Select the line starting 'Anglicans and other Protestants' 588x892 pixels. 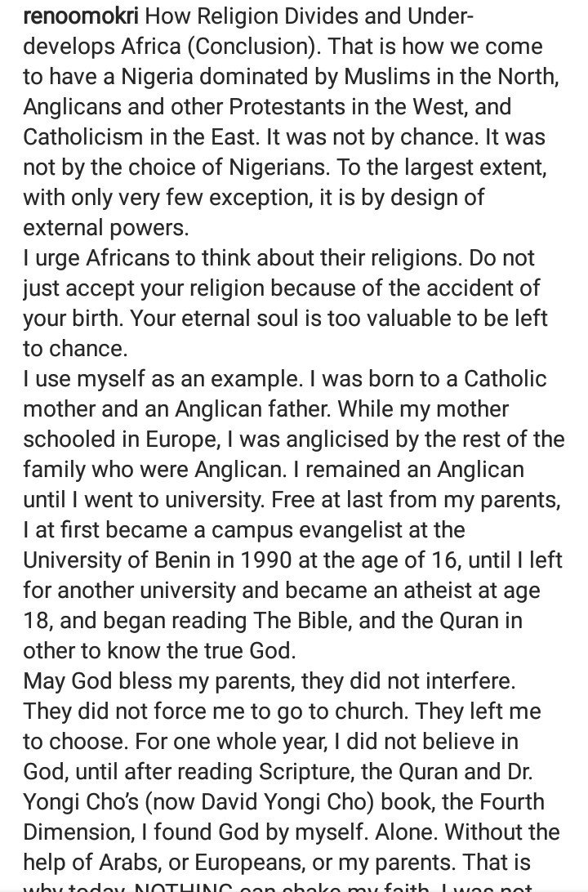(x=267, y=107)
